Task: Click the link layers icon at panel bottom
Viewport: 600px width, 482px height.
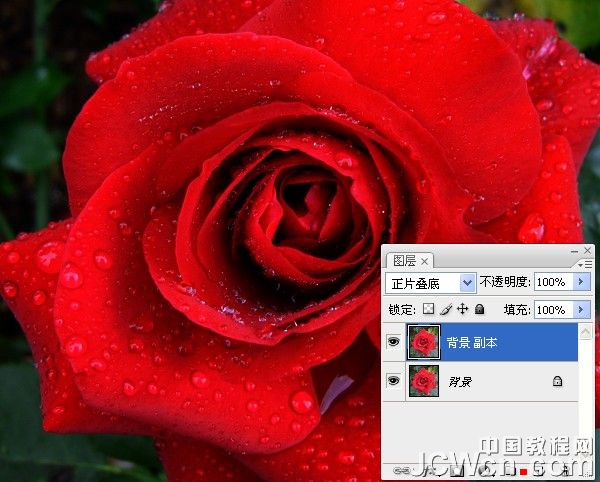Action: pyautogui.click(x=400, y=469)
